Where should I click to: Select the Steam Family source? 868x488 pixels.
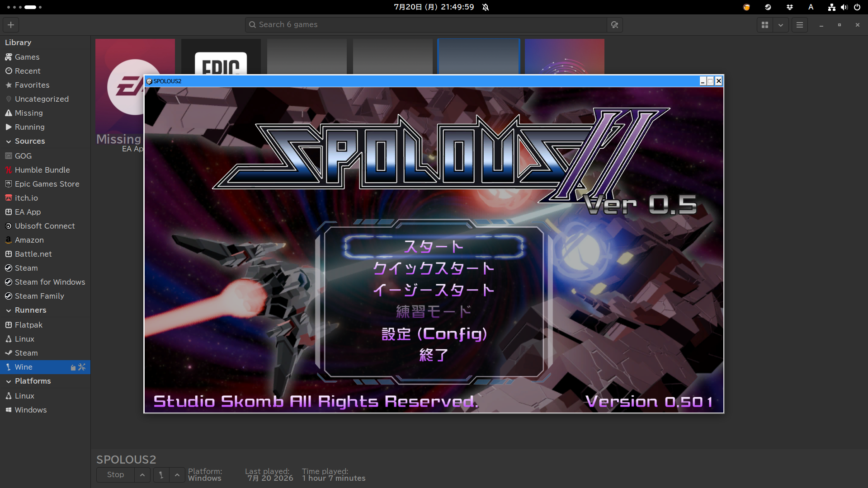click(45, 296)
